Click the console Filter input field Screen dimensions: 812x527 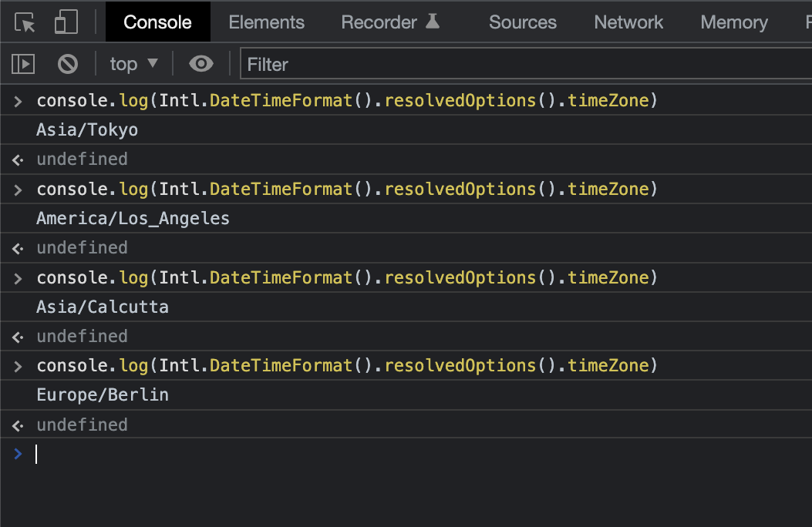[524, 65]
